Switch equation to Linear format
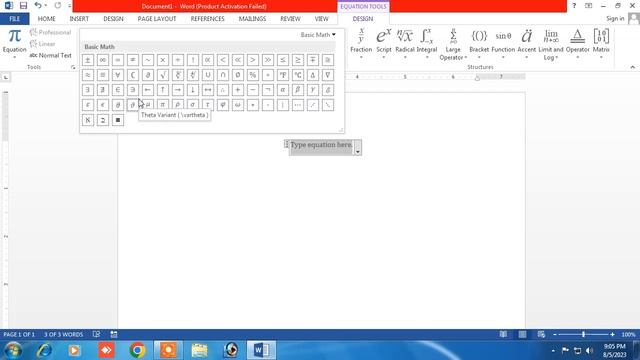 (42, 44)
